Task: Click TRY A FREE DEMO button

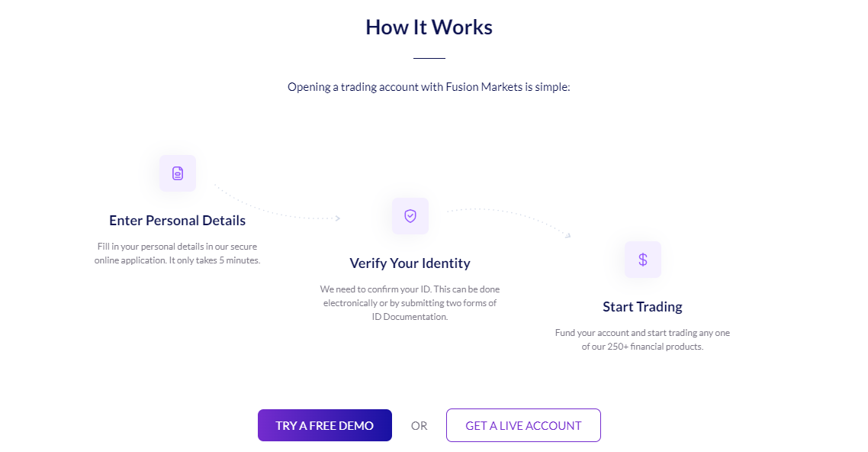Action: pyautogui.click(x=325, y=425)
